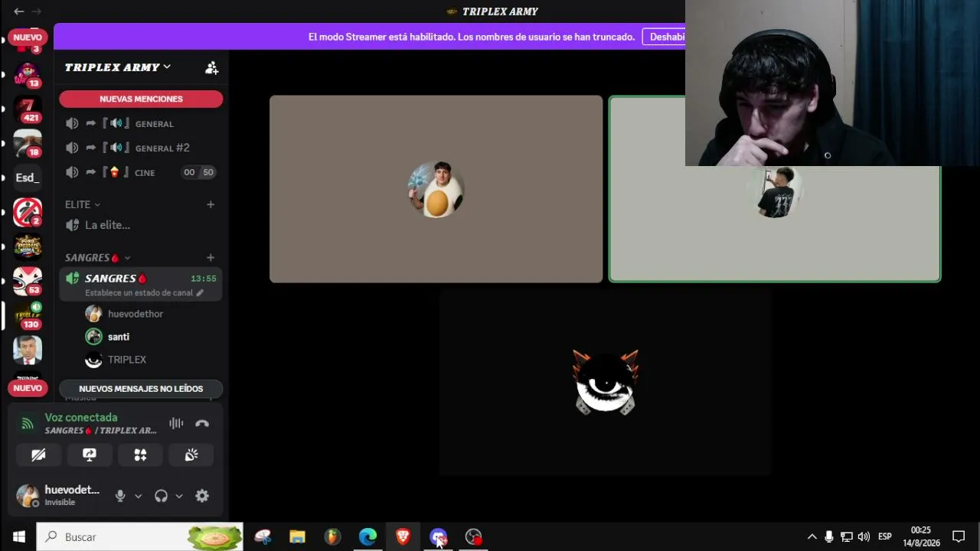Edit the SANGRES channel status pencil
980x551 pixels.
pyautogui.click(x=200, y=293)
